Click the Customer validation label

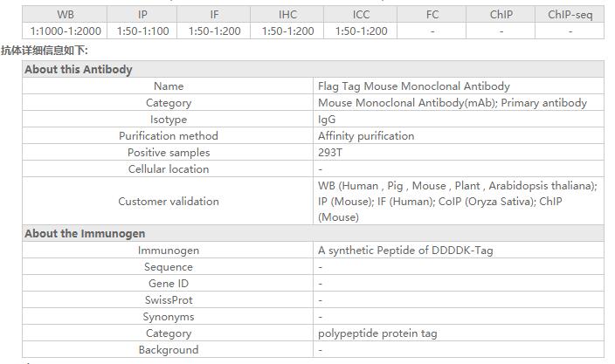coord(169,202)
